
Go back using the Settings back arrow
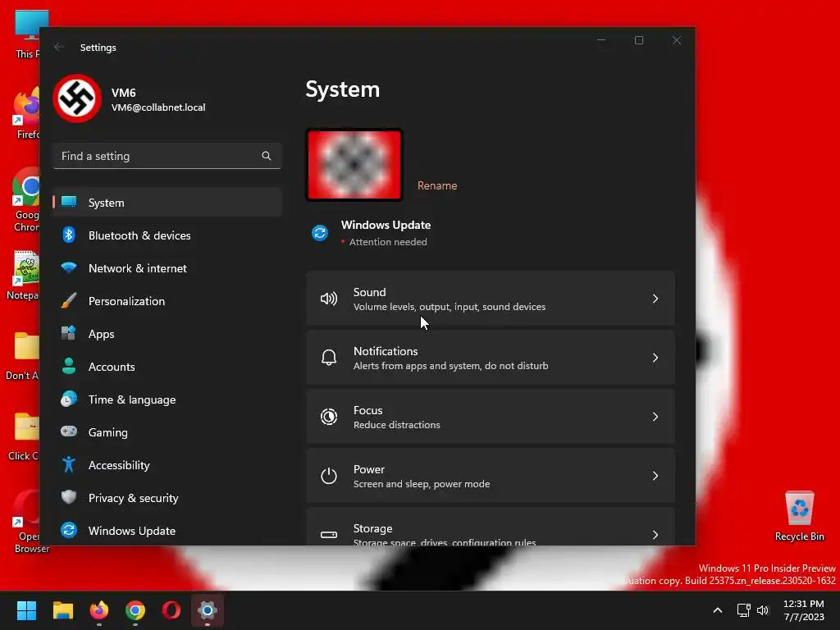tap(59, 47)
